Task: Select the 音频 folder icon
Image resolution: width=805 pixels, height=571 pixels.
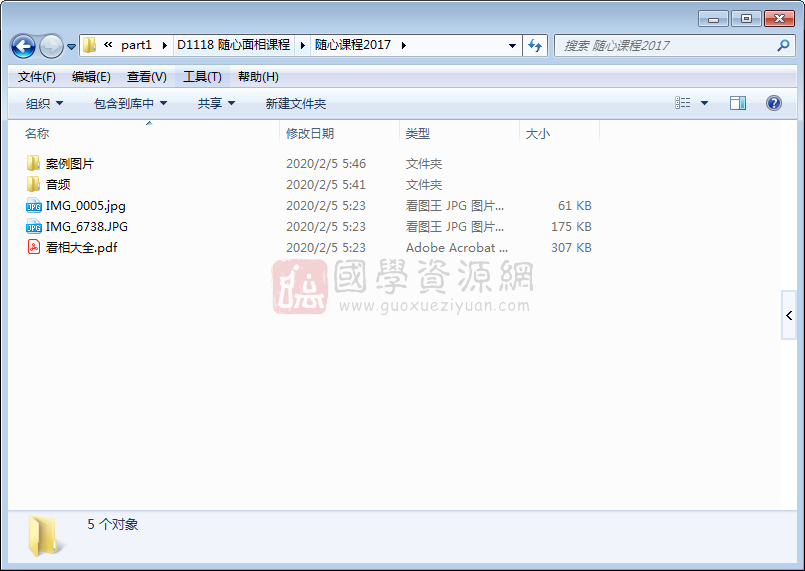Action: click(x=33, y=184)
